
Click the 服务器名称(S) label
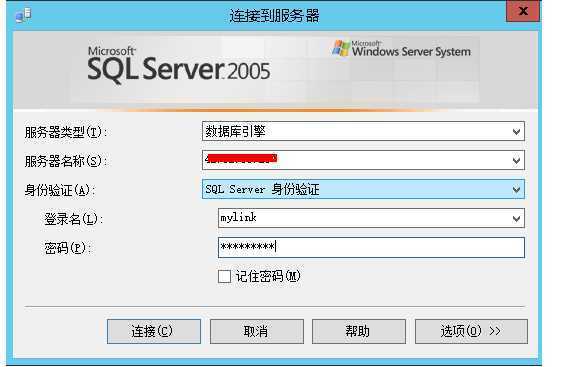click(x=66, y=161)
